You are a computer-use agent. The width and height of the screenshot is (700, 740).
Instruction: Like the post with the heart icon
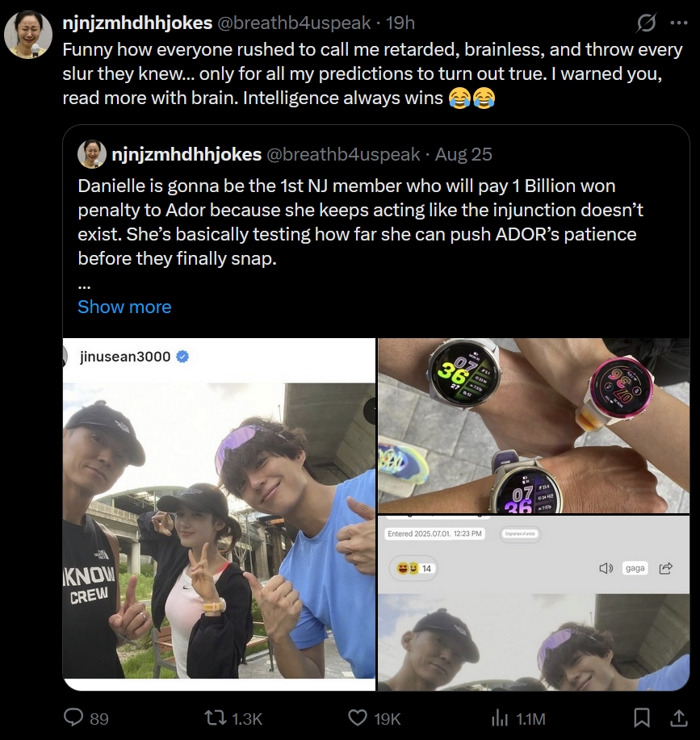358,717
